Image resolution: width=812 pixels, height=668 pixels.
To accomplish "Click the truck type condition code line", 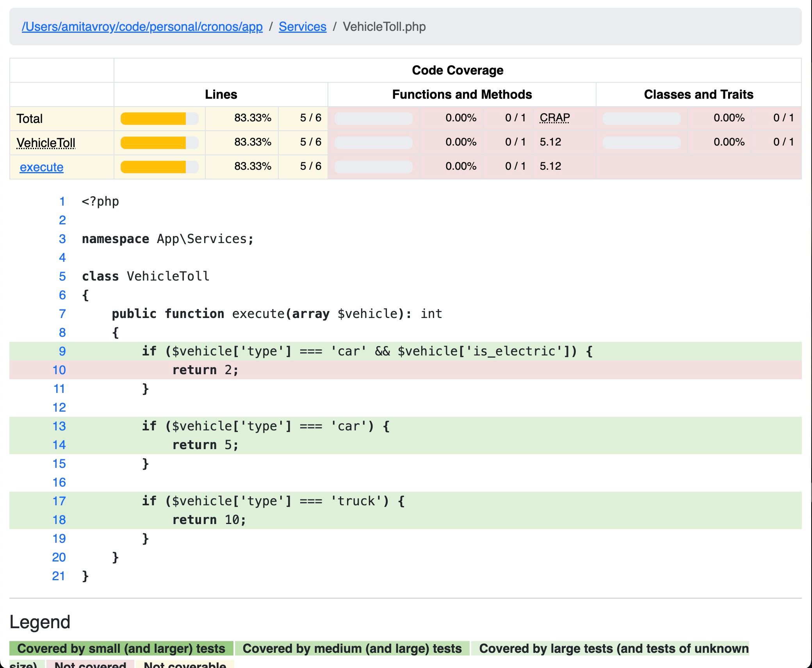I will pos(406,501).
